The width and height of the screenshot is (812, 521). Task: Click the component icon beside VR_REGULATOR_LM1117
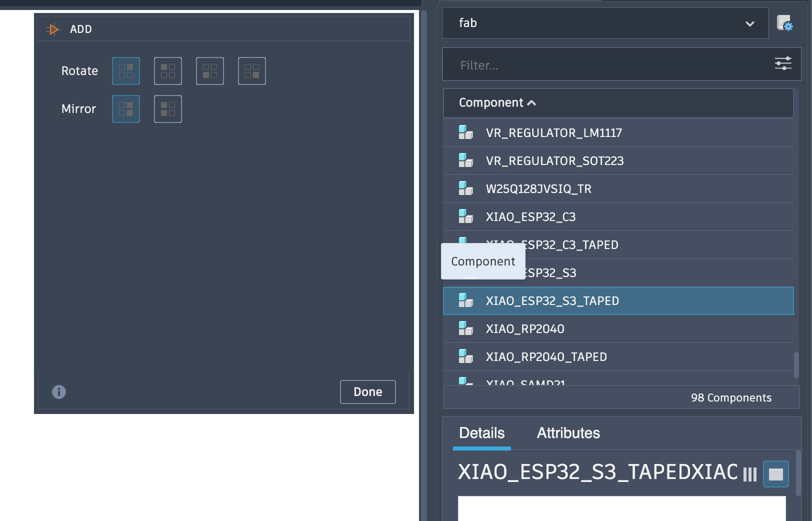(x=465, y=132)
